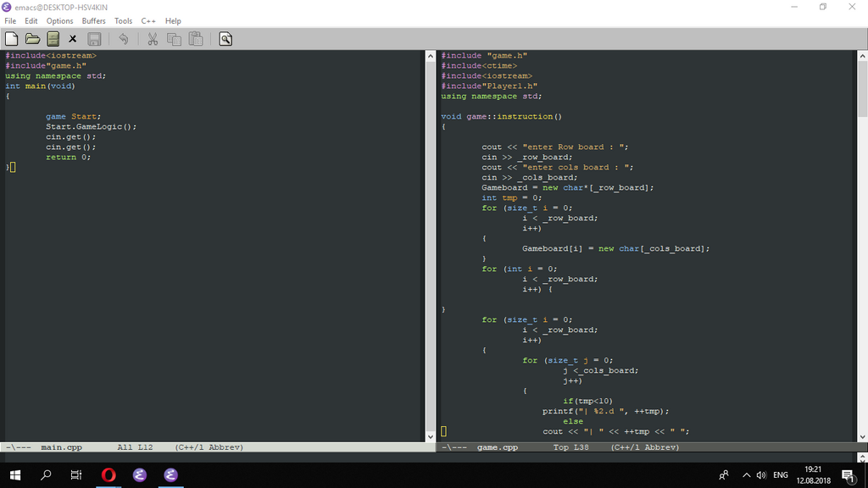Kill the current buffer with the X icon
The width and height of the screenshot is (868, 488).
(x=73, y=39)
